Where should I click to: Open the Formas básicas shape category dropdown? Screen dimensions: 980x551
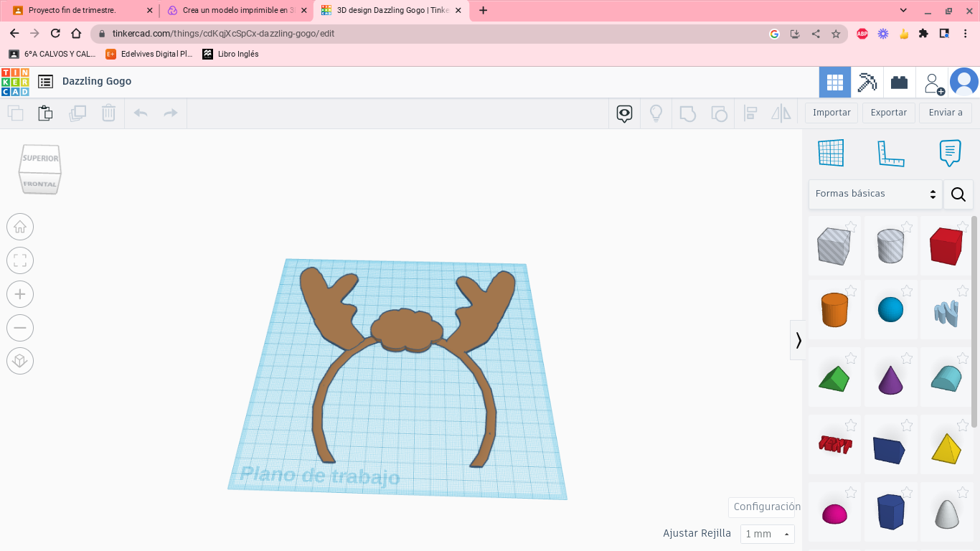click(x=875, y=194)
